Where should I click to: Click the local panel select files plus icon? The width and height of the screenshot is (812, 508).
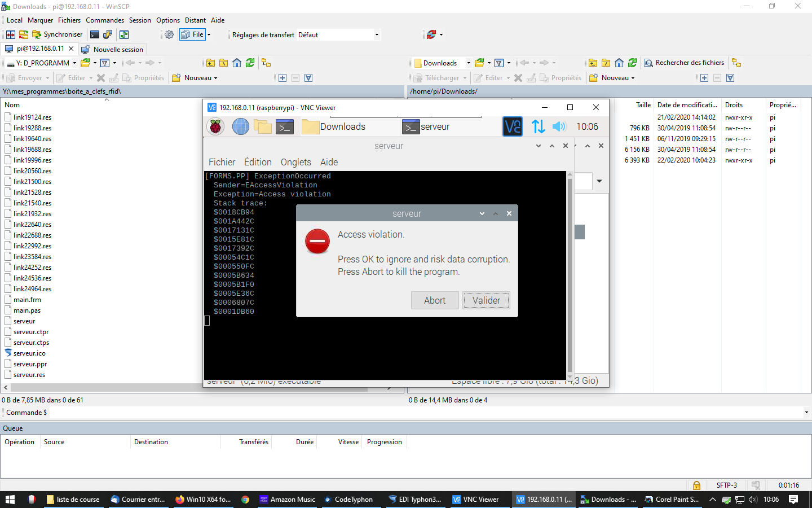click(x=283, y=78)
